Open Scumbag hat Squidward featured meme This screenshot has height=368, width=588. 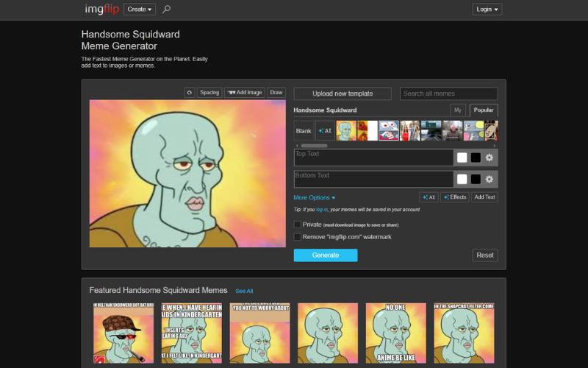(x=123, y=333)
